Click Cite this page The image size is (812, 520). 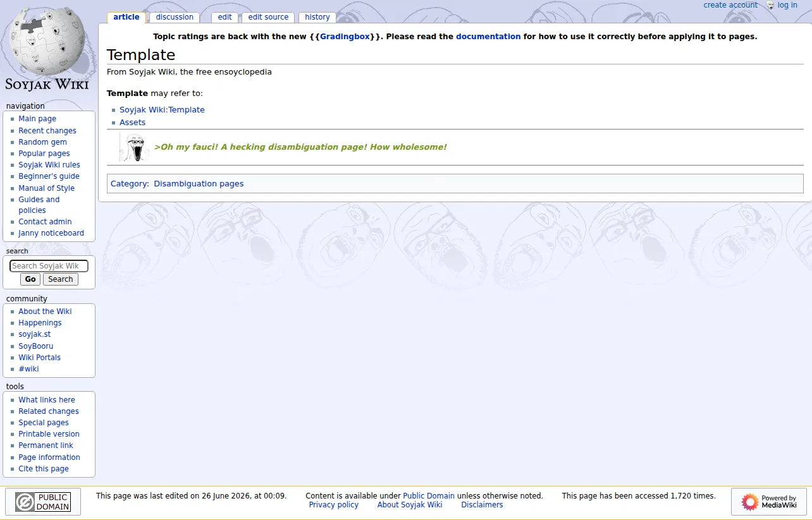point(44,469)
